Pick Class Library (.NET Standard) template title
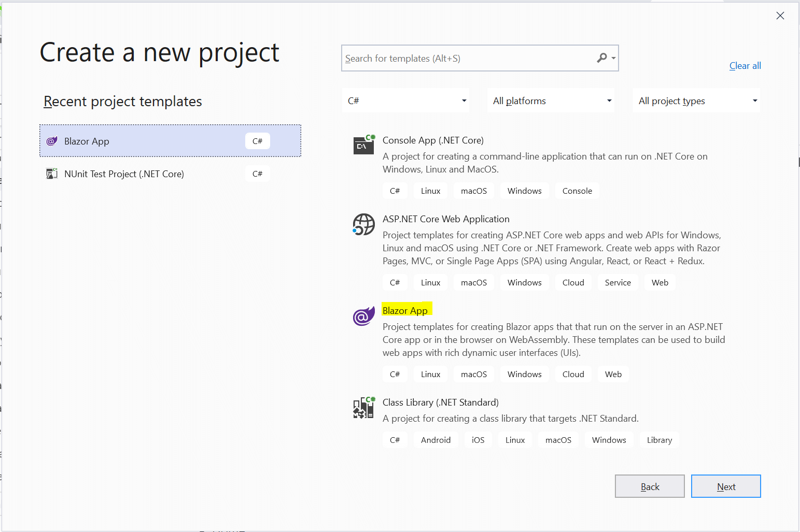 click(x=440, y=402)
